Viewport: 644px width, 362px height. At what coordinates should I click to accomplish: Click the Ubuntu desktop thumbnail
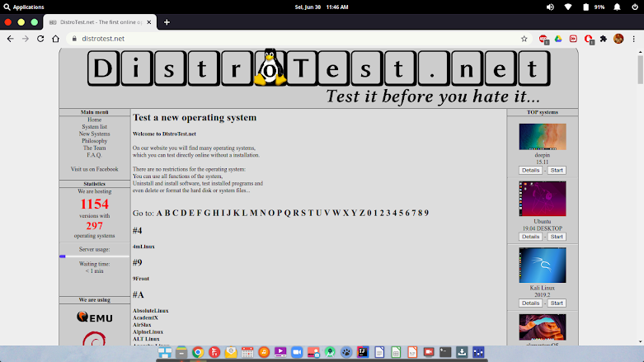(x=543, y=199)
